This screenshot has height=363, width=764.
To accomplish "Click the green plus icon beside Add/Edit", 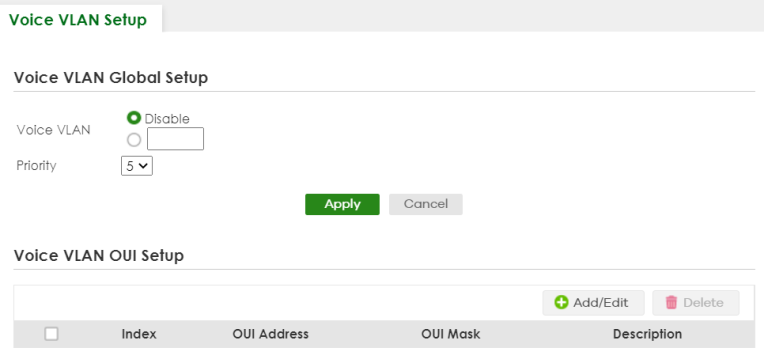I will pos(561,303).
